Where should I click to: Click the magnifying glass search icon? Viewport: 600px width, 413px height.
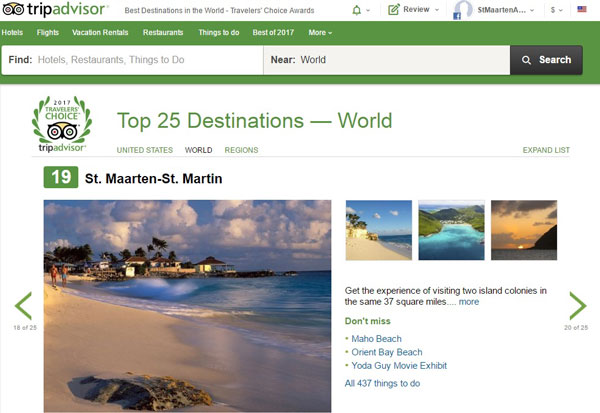point(526,60)
